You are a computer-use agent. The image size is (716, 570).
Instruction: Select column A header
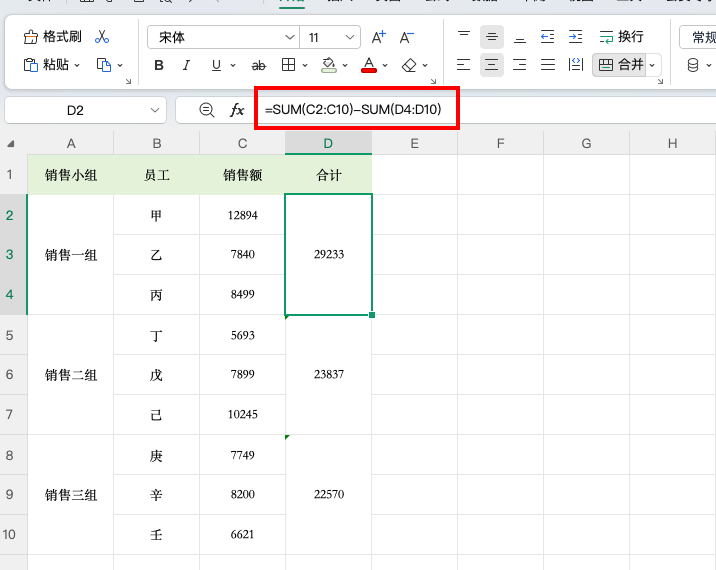pyautogui.click(x=71, y=143)
